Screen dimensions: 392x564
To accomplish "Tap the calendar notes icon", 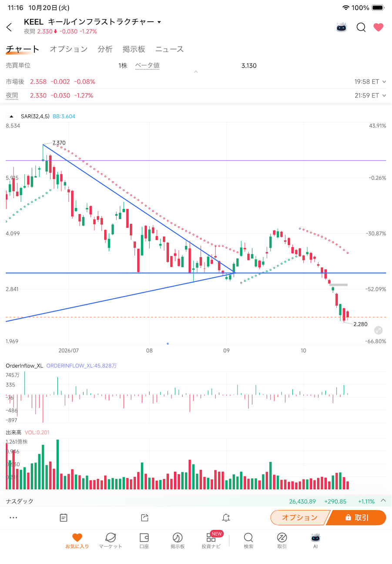I will 64,517.
